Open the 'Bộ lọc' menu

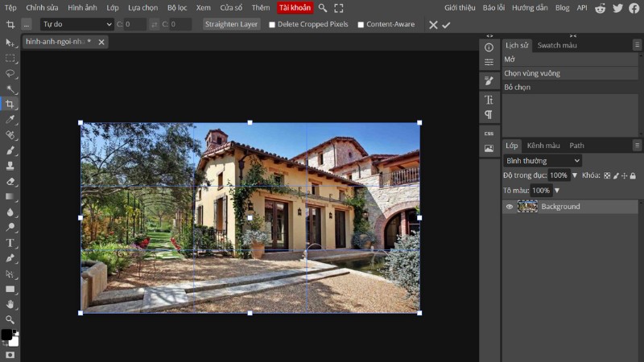click(177, 8)
